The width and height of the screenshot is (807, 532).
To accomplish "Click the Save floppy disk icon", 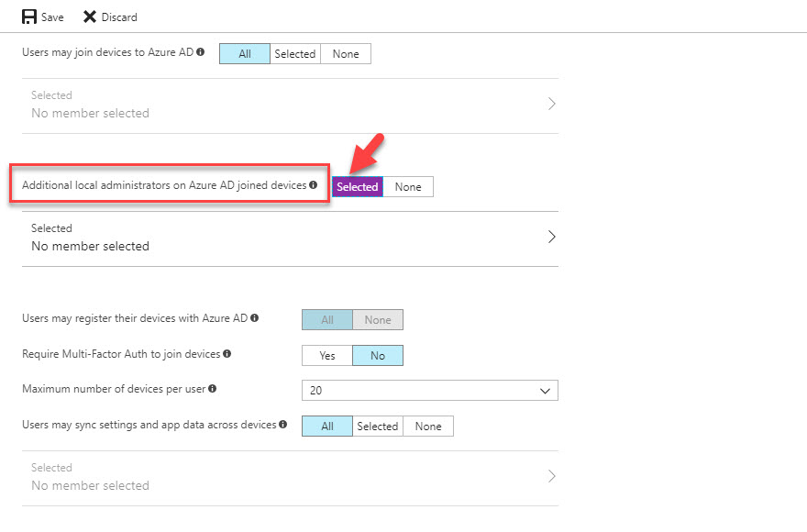I will (x=29, y=17).
